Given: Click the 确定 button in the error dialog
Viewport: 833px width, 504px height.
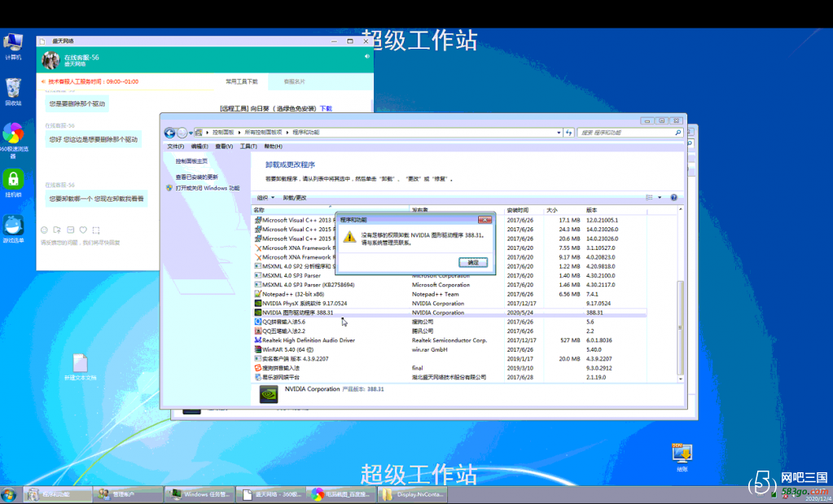Looking at the screenshot, I should pyautogui.click(x=473, y=262).
